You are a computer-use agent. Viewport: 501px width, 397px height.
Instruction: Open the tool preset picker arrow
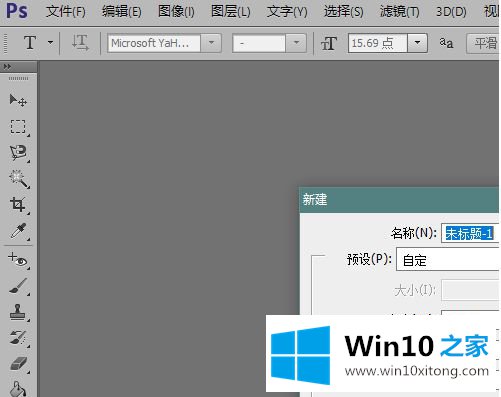pos(50,43)
